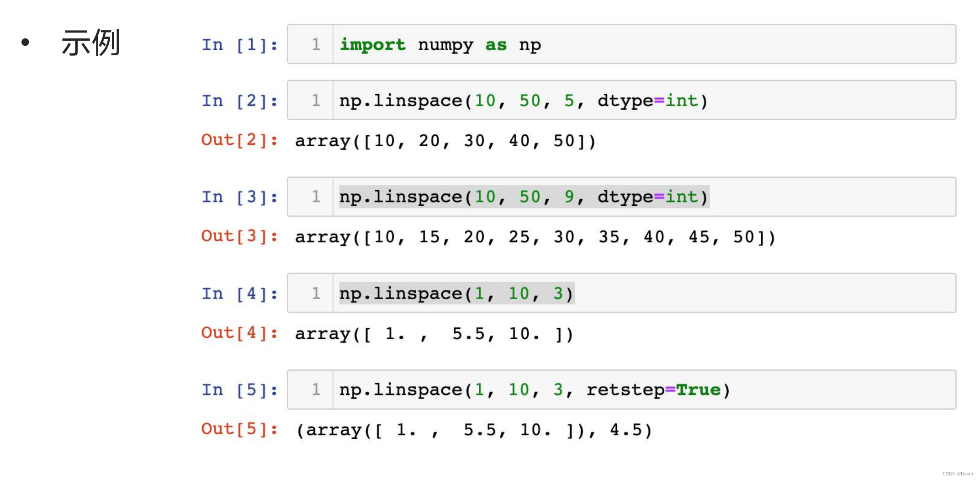Click the In [1]: prompt label
980x480 pixels.
coord(239,45)
